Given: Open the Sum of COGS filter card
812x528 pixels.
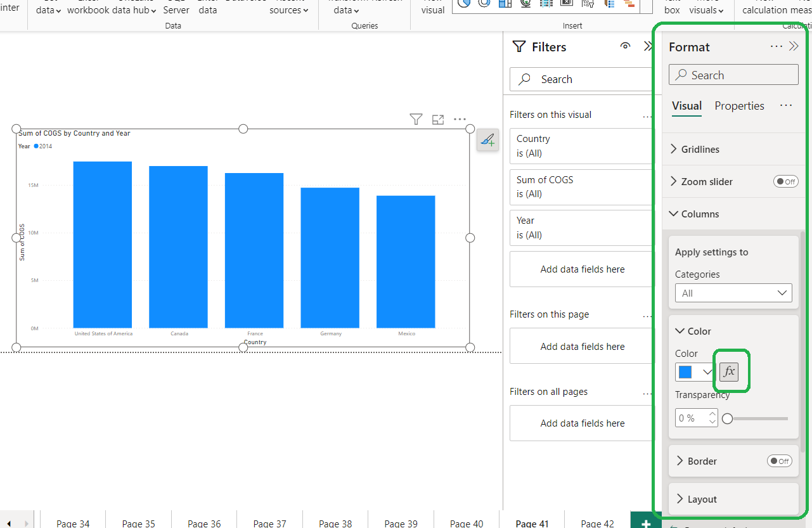Looking at the screenshot, I should (581, 187).
